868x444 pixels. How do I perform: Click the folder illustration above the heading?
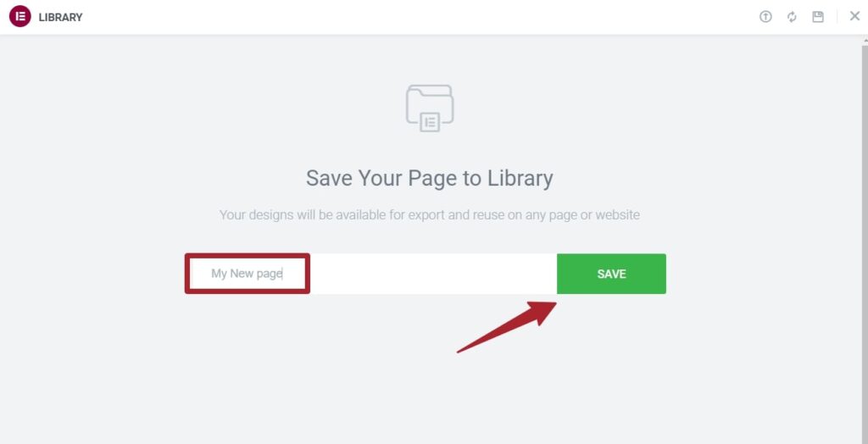point(430,108)
